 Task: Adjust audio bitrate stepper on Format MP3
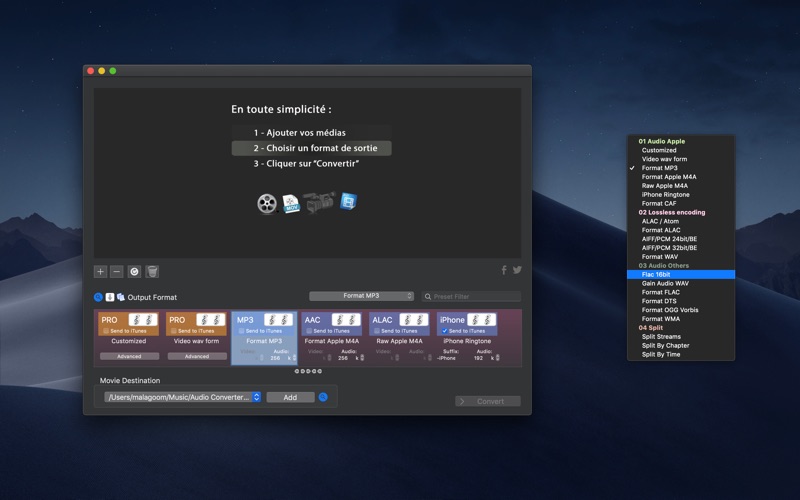point(294,358)
